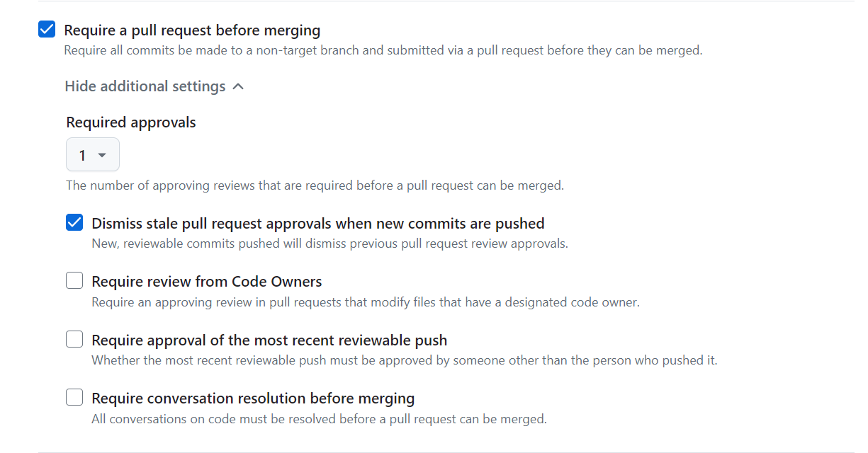
Task: Click the caret arrow in Required approvals selector
Action: tap(102, 156)
